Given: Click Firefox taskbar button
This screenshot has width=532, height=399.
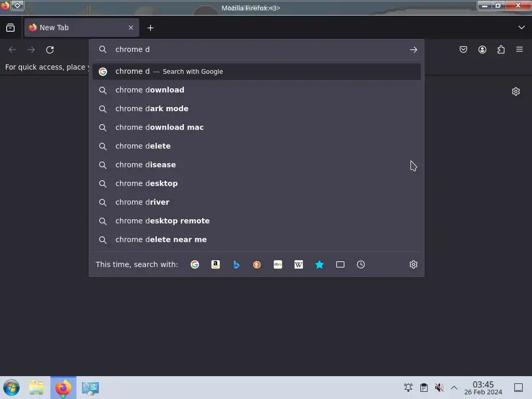Looking at the screenshot, I should point(63,388).
